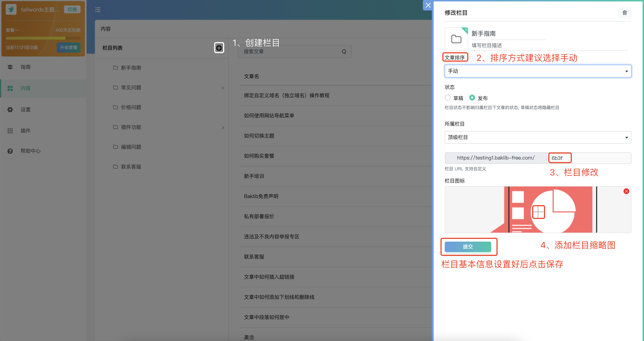Select the 草稿 status radio button

(447, 98)
